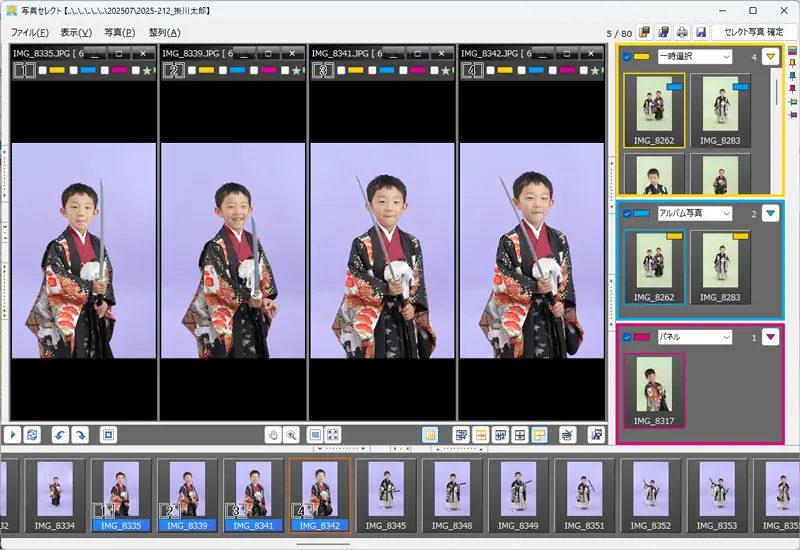Screen dimensions: 800x550
Task: Uncheck the パネル group checkbox
Action: tap(627, 337)
